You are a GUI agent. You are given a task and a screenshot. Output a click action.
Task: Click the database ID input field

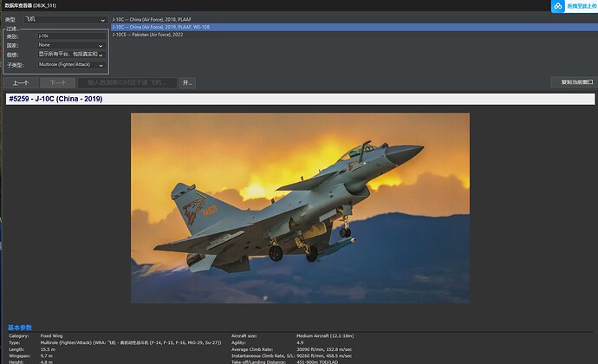click(x=127, y=83)
